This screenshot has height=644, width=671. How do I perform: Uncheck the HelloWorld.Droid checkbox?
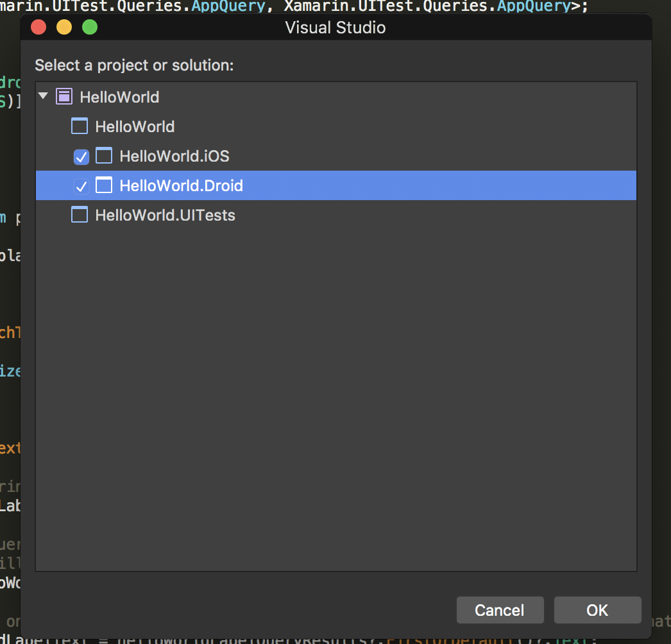pos(81,186)
